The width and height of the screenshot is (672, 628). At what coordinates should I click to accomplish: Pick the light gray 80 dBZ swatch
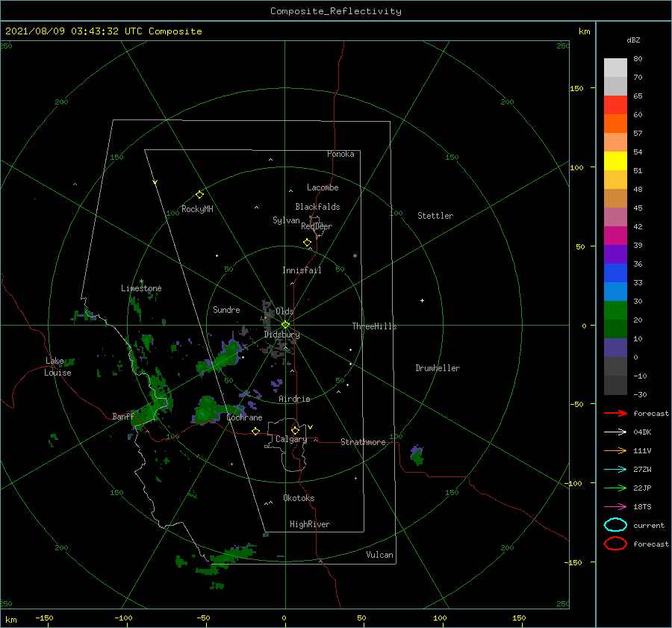615,67
